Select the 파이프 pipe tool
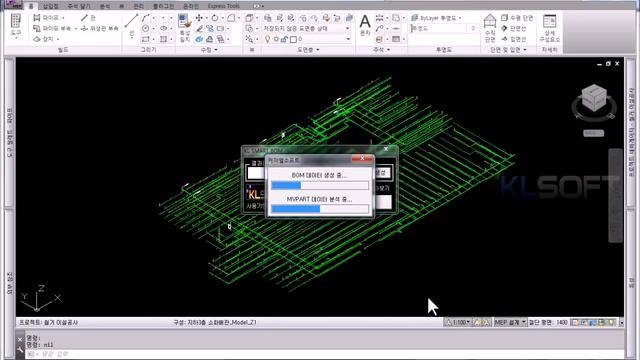 pyautogui.click(x=46, y=18)
